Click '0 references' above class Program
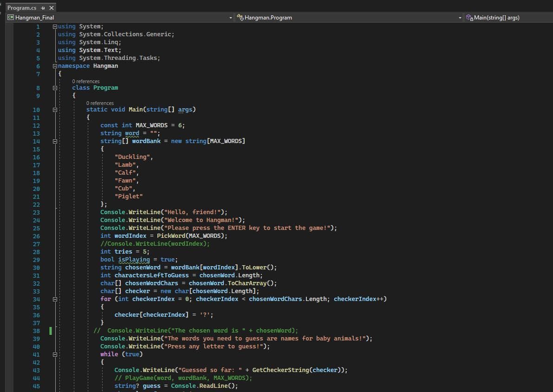 (86, 81)
